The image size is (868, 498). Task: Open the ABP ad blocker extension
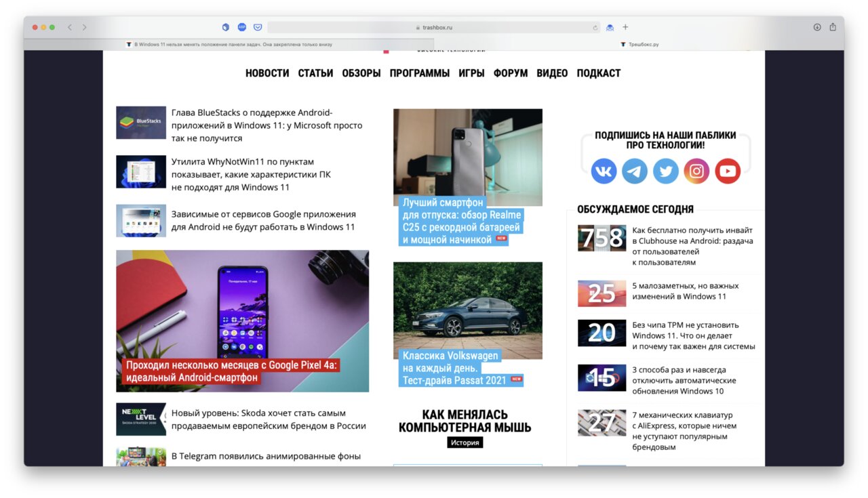pos(242,27)
